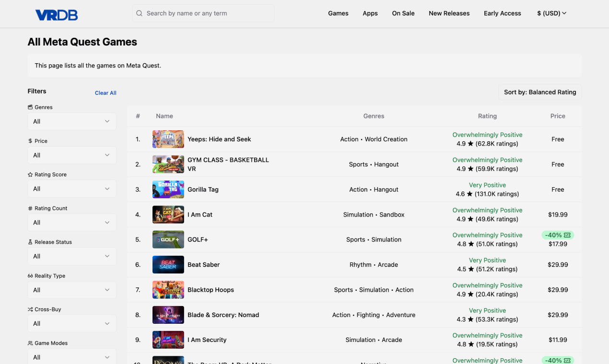
Task: Open GYM CLASS - BASKETBALL VR thumbnail
Action: [168, 164]
